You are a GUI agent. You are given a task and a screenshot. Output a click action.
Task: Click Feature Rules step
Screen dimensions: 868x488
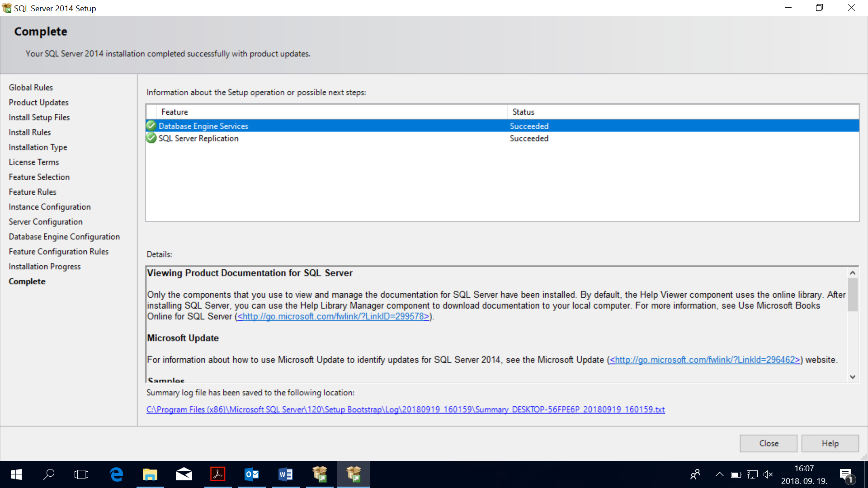(x=33, y=192)
